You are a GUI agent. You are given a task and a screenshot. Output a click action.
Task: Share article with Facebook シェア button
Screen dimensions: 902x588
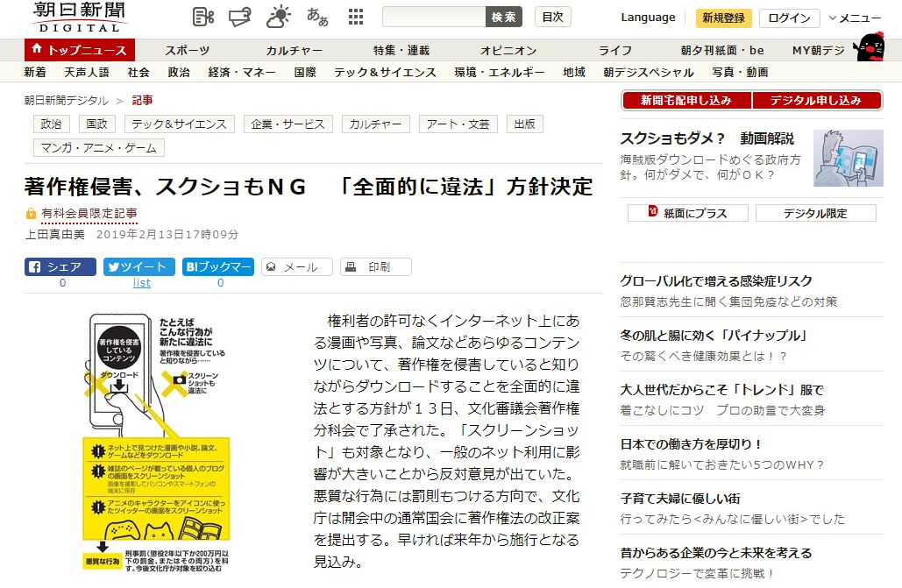click(60, 267)
